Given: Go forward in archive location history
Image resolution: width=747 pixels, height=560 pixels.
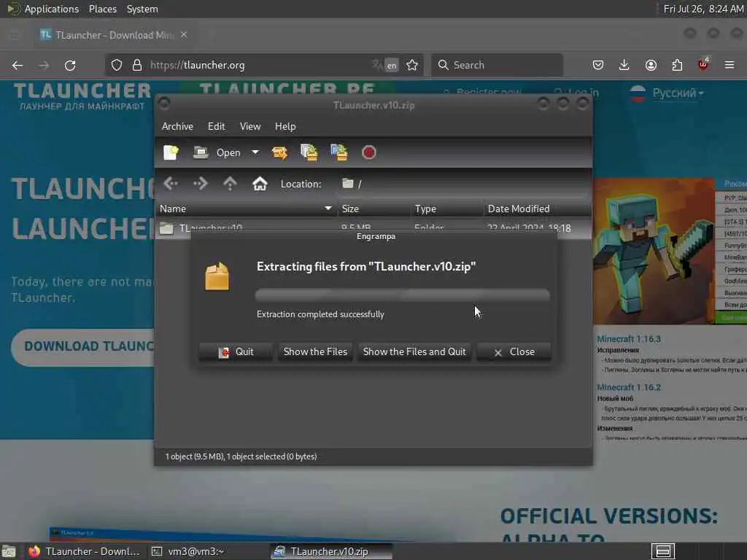Looking at the screenshot, I should [x=200, y=183].
